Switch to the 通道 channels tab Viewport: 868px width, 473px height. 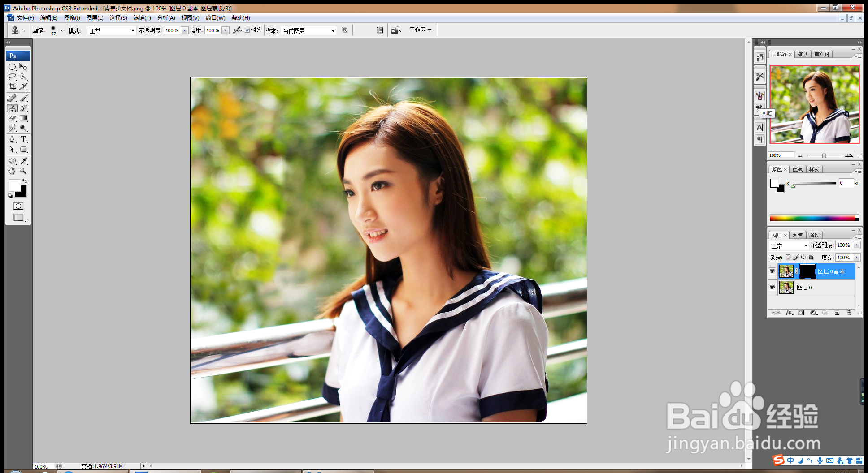pos(798,235)
